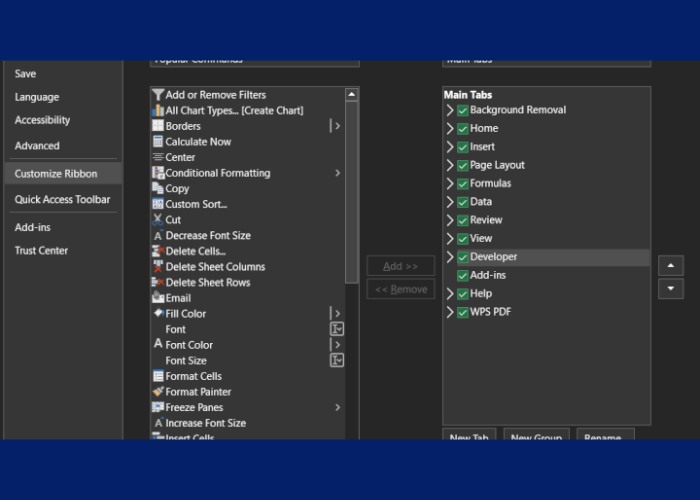Click the << Remove button
Image resolution: width=700 pixels, height=500 pixels.
pyautogui.click(x=400, y=289)
